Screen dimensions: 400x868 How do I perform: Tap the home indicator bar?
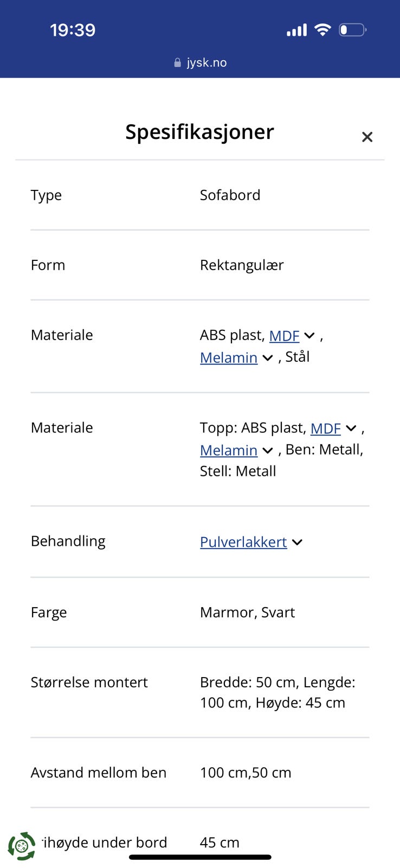(x=200, y=857)
